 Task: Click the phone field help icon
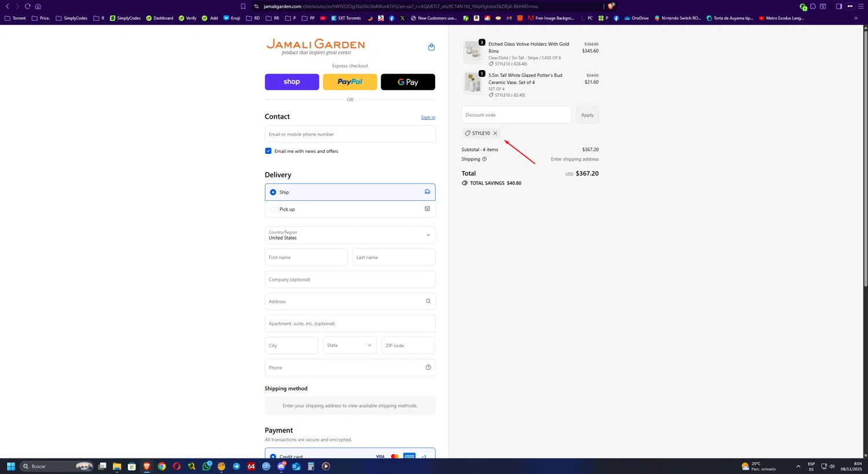click(x=428, y=368)
